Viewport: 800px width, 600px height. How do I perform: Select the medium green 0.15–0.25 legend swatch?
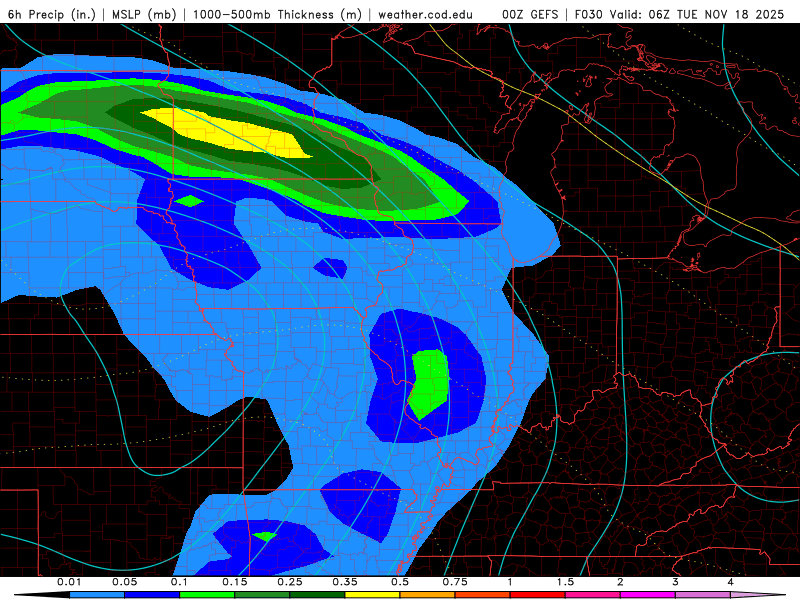pos(262,595)
